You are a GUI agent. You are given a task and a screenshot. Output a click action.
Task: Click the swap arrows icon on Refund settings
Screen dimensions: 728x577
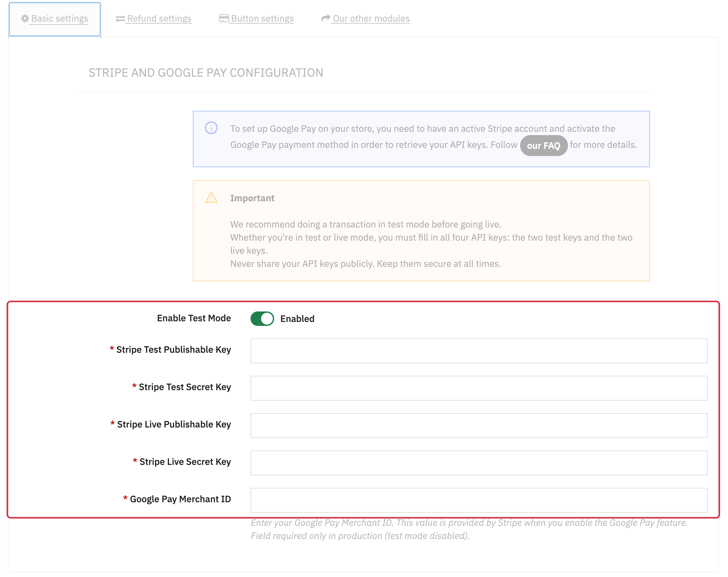coord(120,19)
